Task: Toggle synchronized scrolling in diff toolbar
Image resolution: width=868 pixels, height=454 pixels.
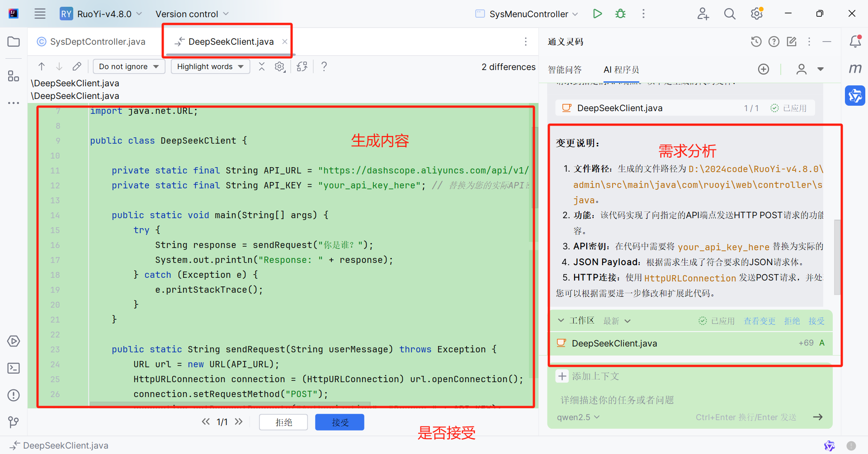Action: tap(302, 67)
